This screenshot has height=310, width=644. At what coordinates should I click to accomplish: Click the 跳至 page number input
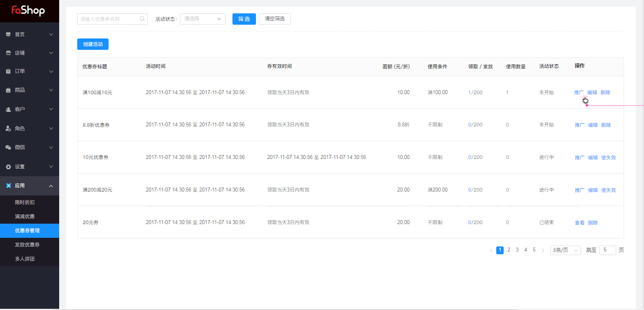click(608, 250)
